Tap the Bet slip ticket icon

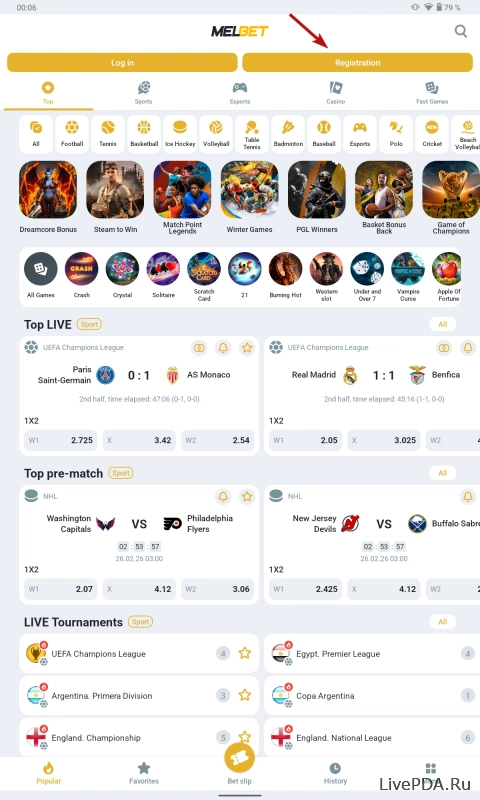(x=239, y=758)
